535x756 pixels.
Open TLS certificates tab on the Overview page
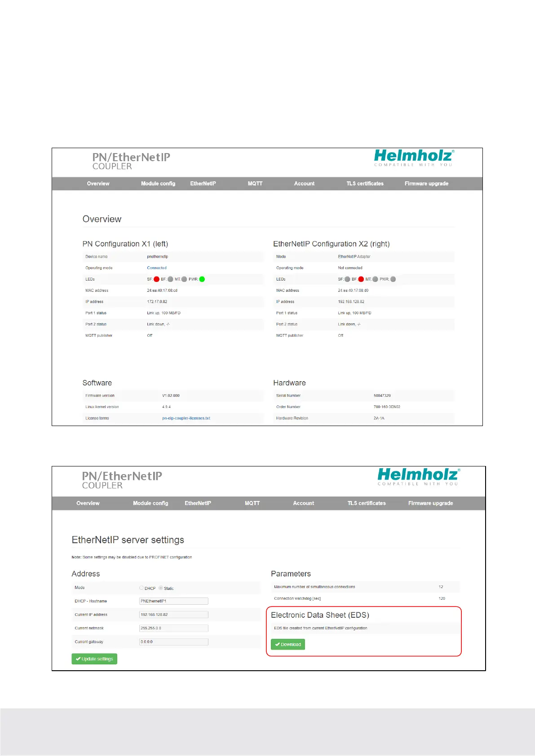[365, 184]
